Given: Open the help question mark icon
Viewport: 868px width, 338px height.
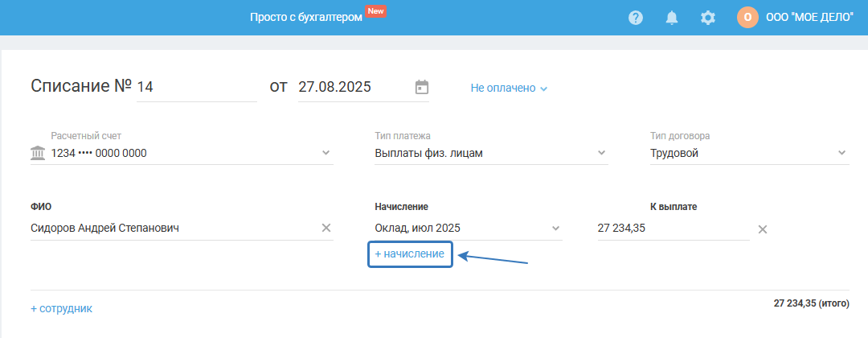Looking at the screenshot, I should (636, 18).
